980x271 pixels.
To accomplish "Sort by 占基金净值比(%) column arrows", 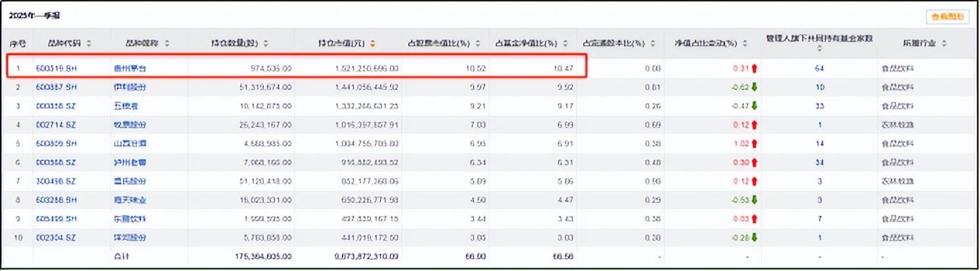I will pyautogui.click(x=564, y=44).
